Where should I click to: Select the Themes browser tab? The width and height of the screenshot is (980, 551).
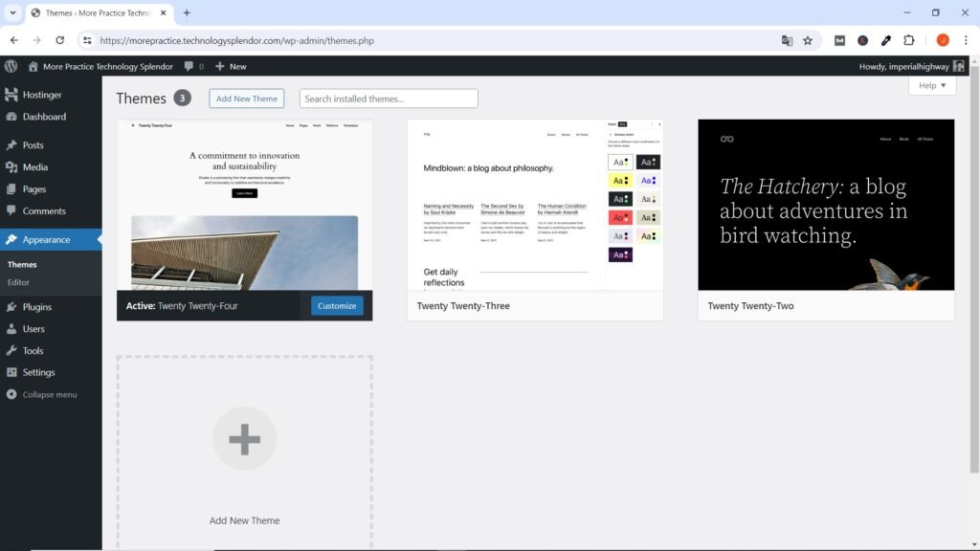96,14
